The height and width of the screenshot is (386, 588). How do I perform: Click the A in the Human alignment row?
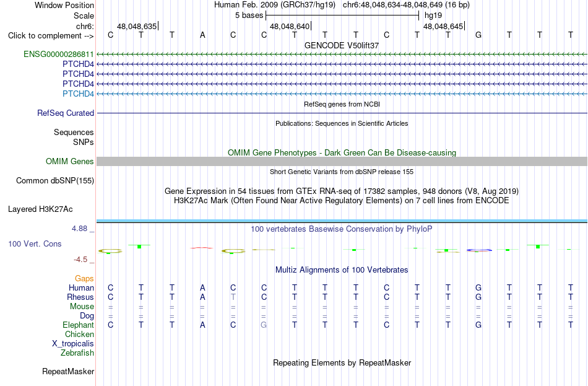[202, 288]
